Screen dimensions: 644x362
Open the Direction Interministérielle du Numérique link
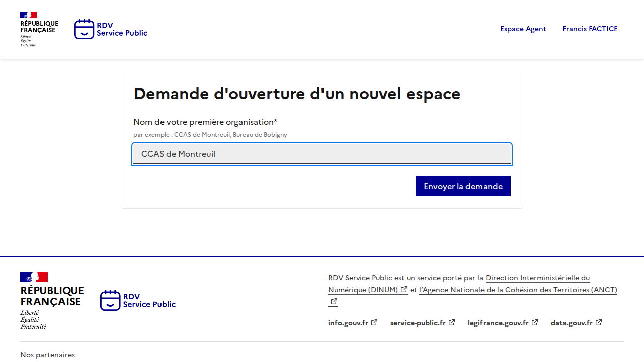click(537, 278)
